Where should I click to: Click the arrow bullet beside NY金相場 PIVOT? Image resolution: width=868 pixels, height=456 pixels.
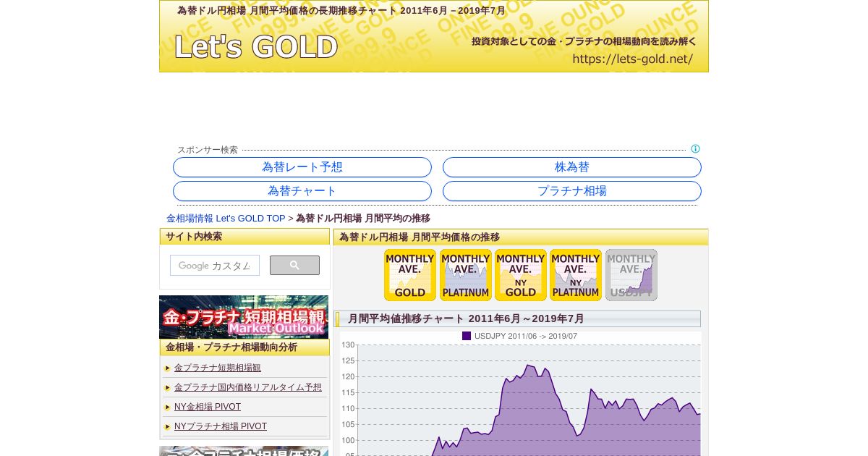point(168,408)
